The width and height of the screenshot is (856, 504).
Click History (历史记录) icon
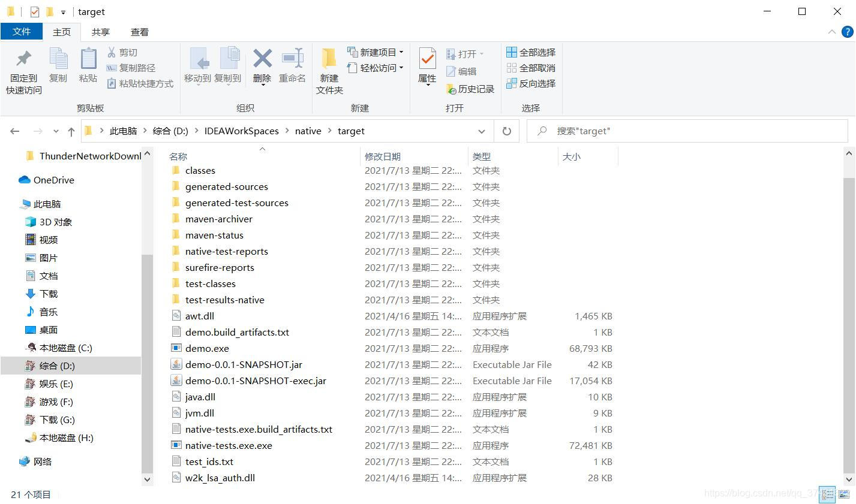[x=451, y=89]
